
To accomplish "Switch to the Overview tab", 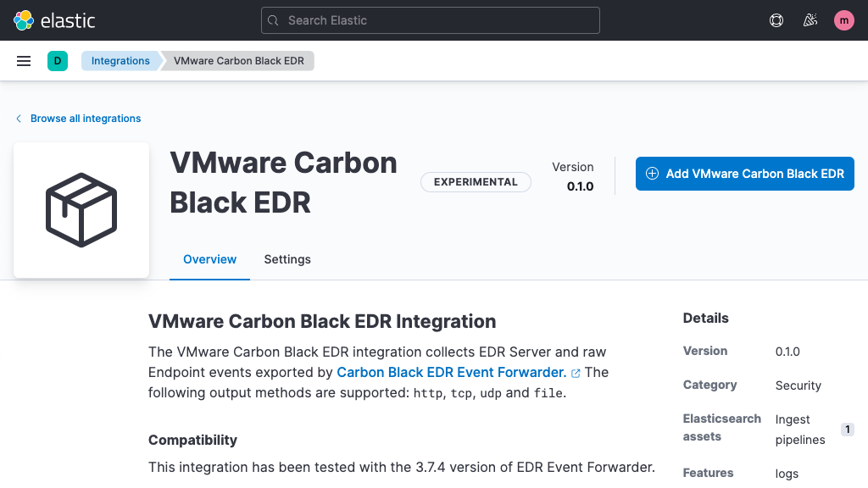I will (210, 259).
